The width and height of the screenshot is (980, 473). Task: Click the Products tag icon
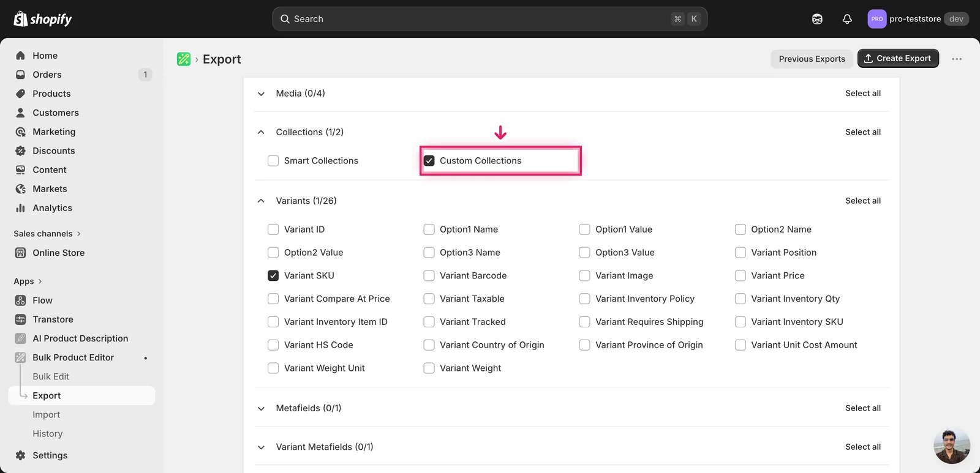(20, 94)
